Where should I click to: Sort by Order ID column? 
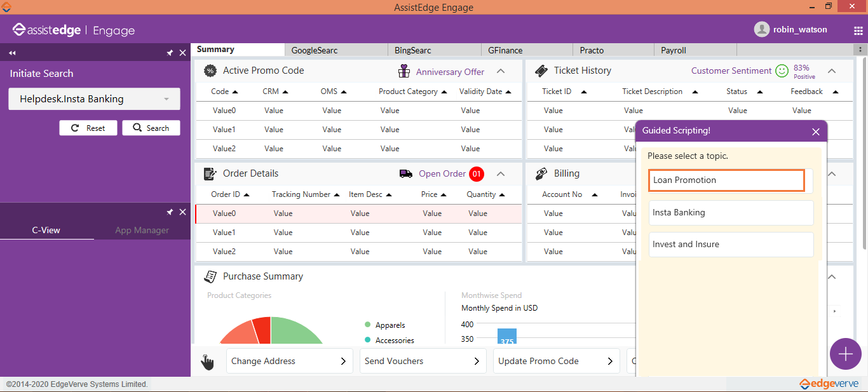tap(230, 194)
